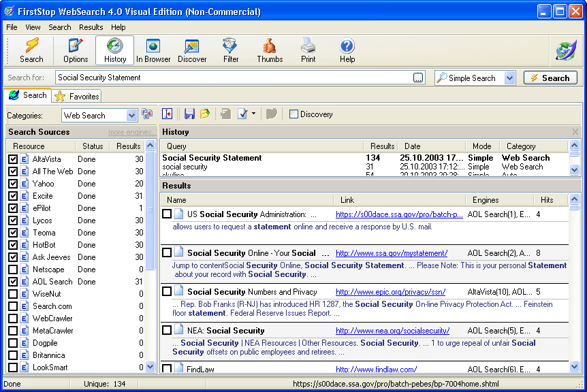Click the Yahoo engine icon
Image resolution: width=587 pixels, height=392 pixels.
tap(25, 184)
